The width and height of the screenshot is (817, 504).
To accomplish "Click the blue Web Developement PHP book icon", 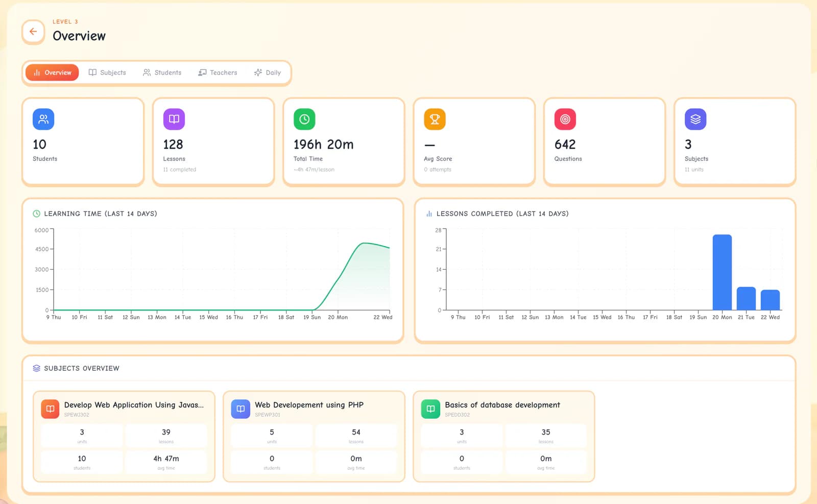I will [x=241, y=409].
